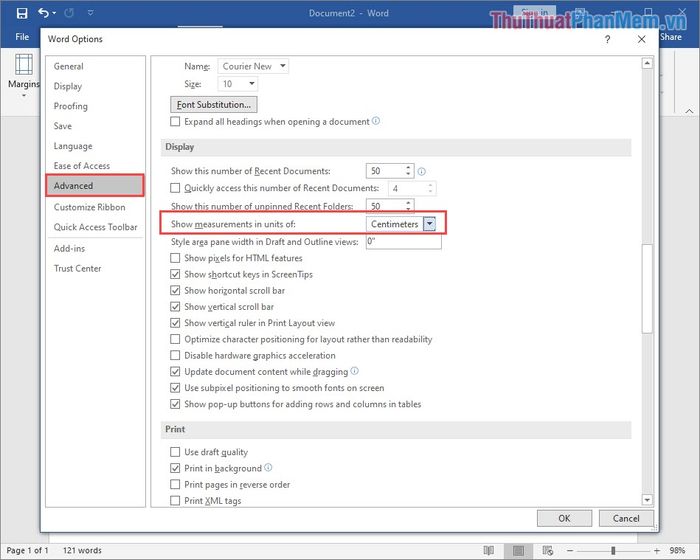The height and width of the screenshot is (560, 700).
Task: Switch to Print Layout view in status bar
Action: (518, 551)
